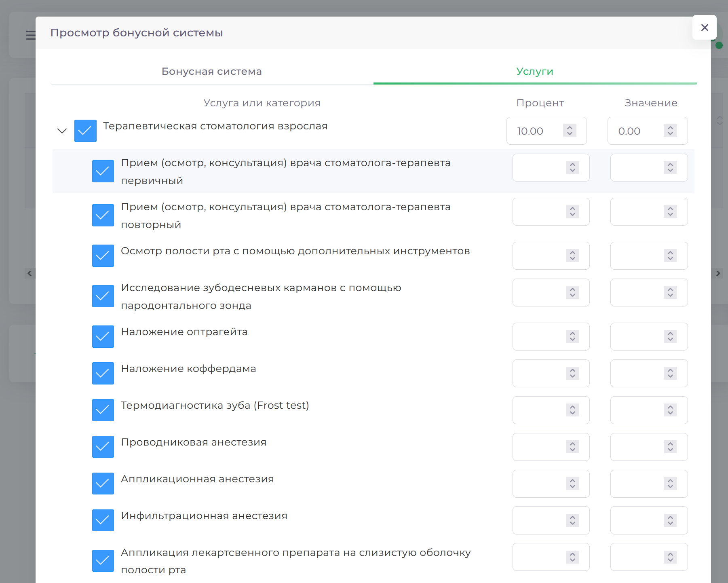
Task: Uncheck Наложение оптрагейта
Action: (x=103, y=337)
